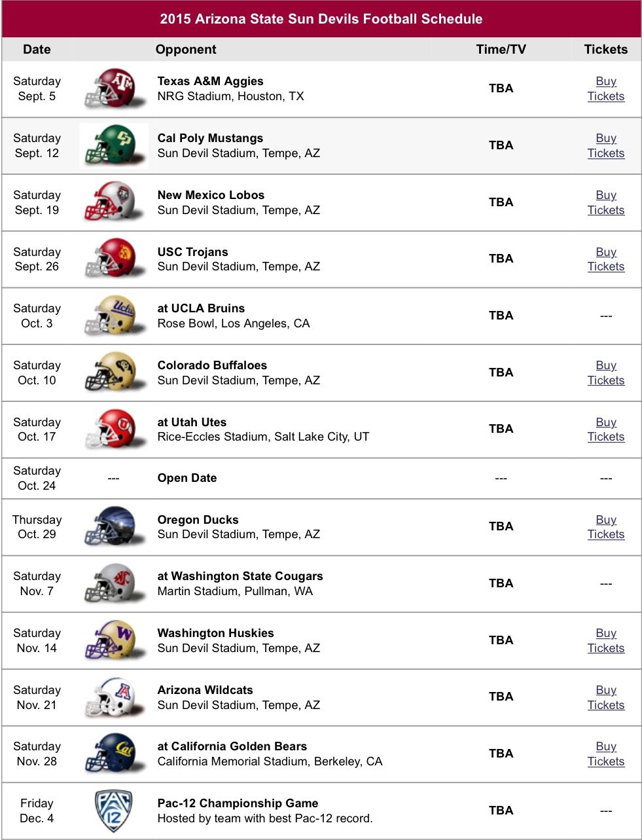Click the Colorado Buffaloes helmet icon
This screenshot has height=840, width=642.
tap(115, 372)
